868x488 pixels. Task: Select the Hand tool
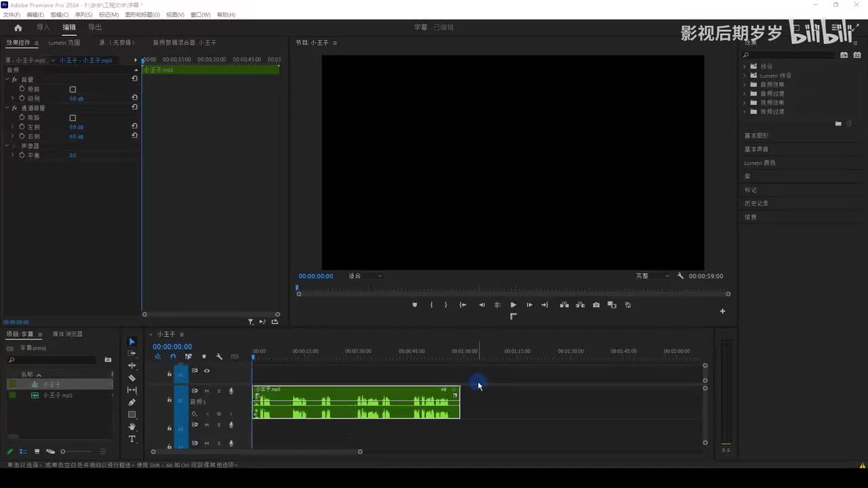(132, 427)
